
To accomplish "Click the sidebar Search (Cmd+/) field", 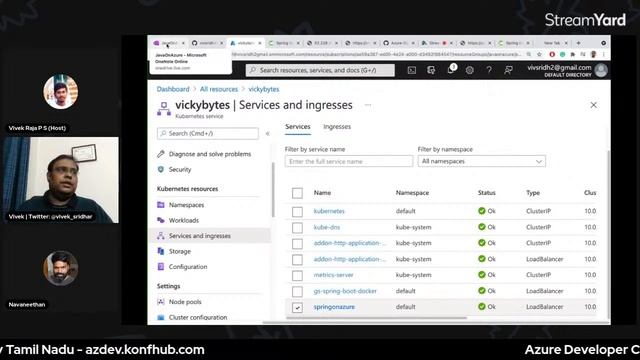I will coord(207,133).
